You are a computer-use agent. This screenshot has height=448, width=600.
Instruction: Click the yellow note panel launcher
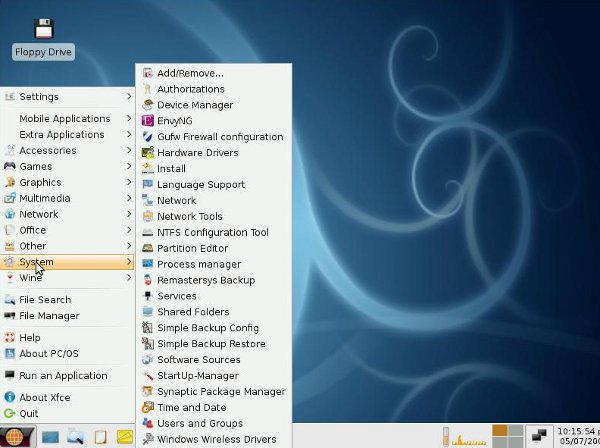coord(125,437)
